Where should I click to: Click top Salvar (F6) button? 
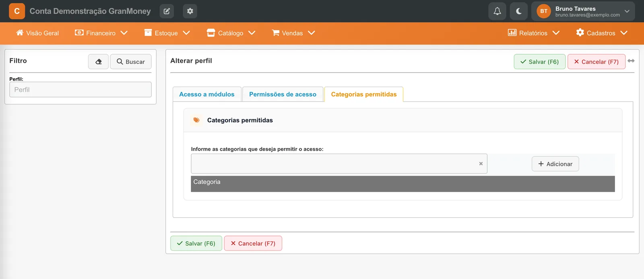point(540,62)
